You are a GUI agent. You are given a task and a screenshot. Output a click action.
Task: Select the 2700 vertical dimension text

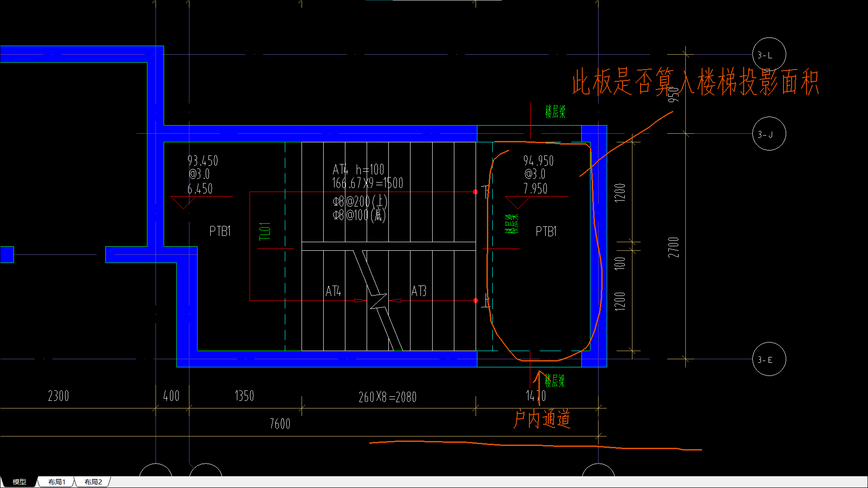(x=674, y=247)
